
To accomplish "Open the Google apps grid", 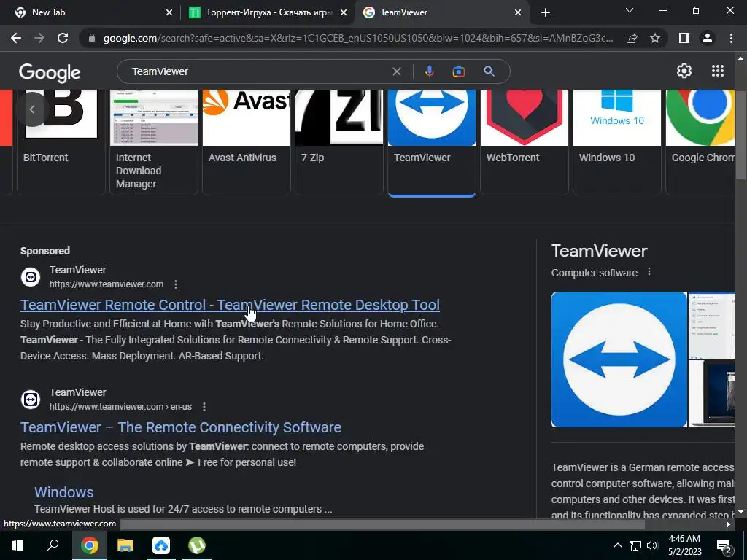I will pyautogui.click(x=718, y=71).
